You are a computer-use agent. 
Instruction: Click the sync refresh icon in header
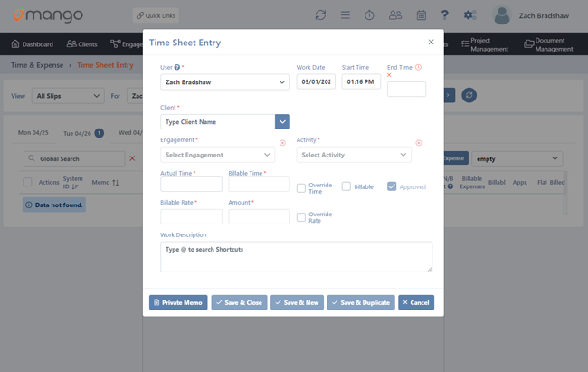(x=320, y=15)
